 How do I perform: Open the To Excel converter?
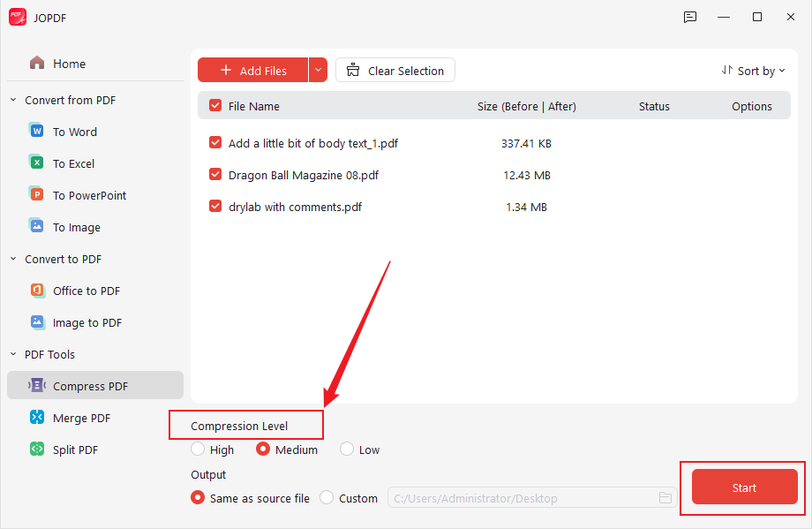click(x=73, y=162)
